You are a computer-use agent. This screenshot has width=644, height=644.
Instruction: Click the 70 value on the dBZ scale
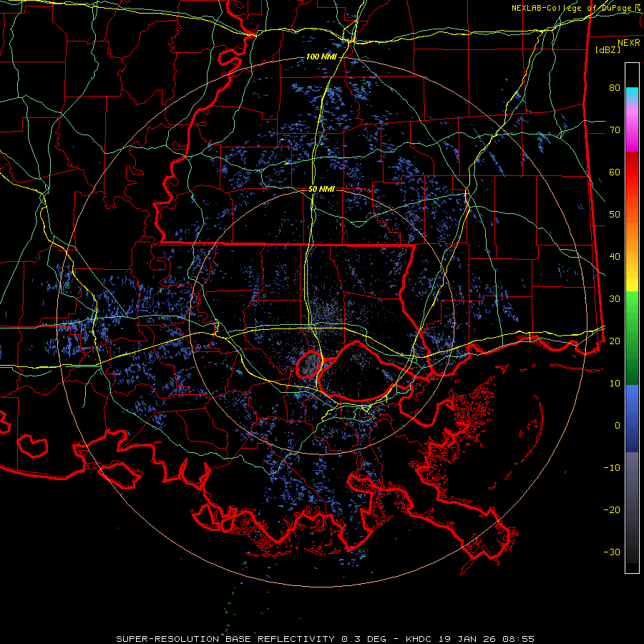(615, 130)
